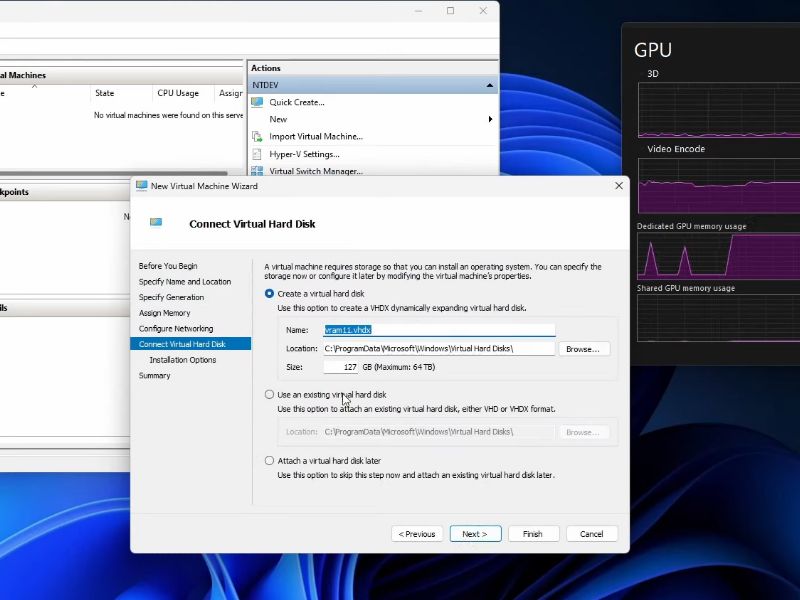Select Create a virtual hard disk option
This screenshot has height=600, width=800.
(x=269, y=293)
